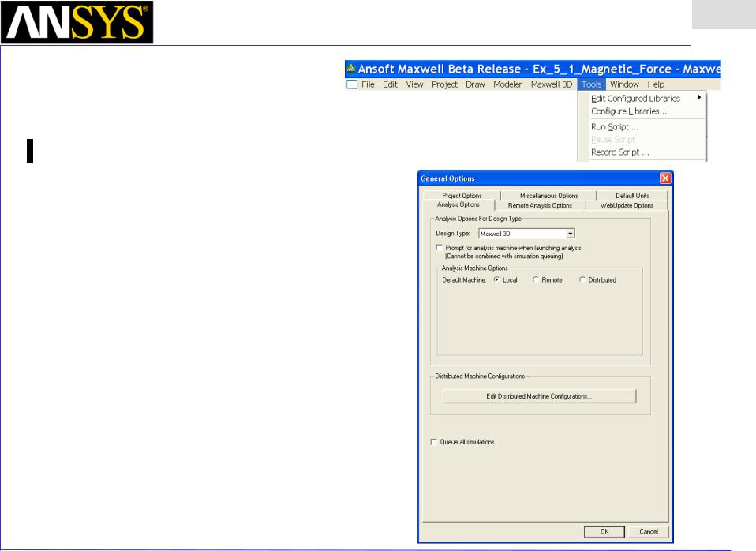
Task: Switch to the Default Units tab
Action: pos(632,196)
